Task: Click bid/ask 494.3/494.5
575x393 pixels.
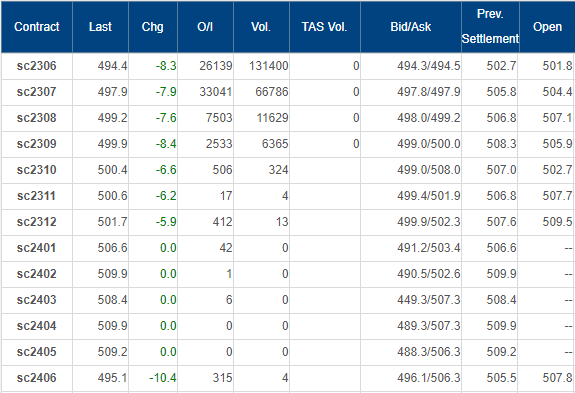Action: coord(429,66)
